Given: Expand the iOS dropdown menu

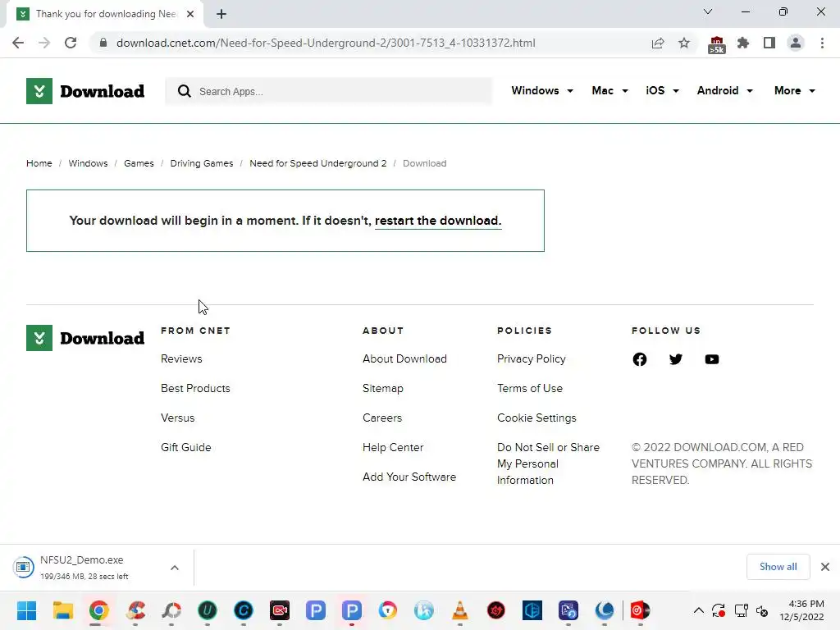Looking at the screenshot, I should tap(662, 90).
